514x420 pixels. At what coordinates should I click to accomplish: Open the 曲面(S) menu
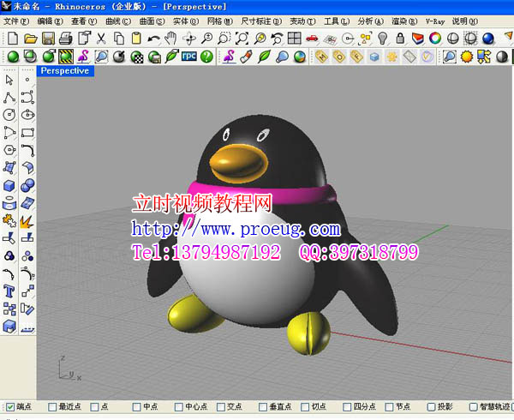pos(152,21)
